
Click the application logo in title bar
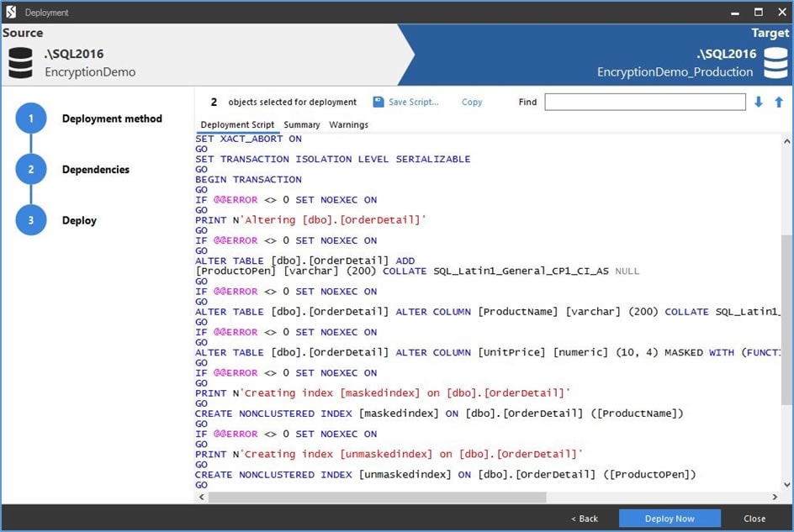[x=11, y=12]
